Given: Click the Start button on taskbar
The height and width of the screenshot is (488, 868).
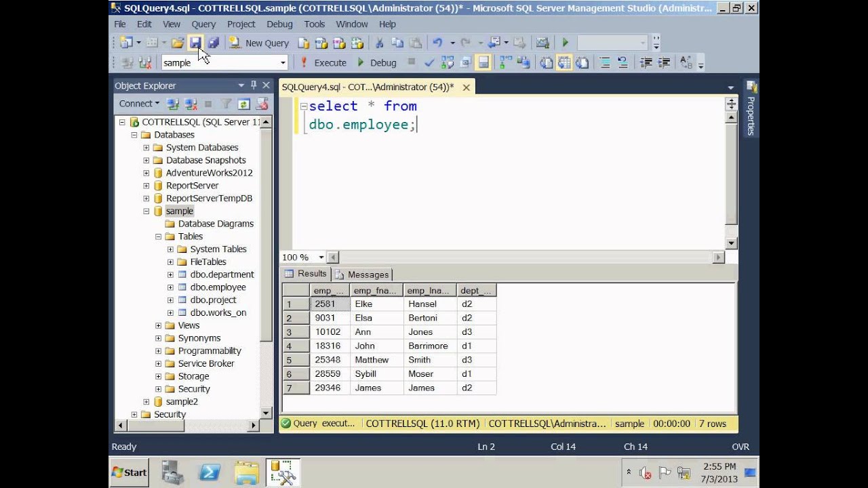Looking at the screenshot, I should 130,472.
